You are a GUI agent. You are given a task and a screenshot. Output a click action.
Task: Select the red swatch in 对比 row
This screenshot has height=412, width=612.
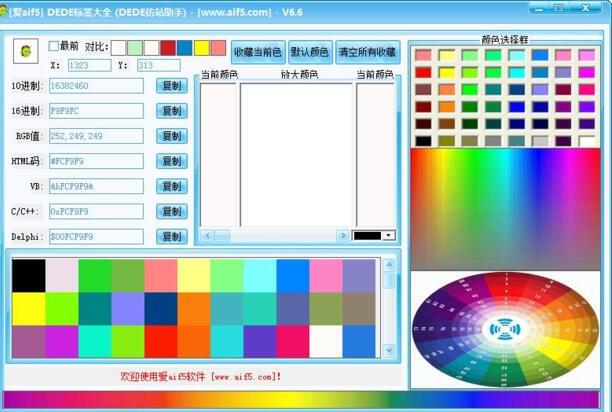click(168, 48)
